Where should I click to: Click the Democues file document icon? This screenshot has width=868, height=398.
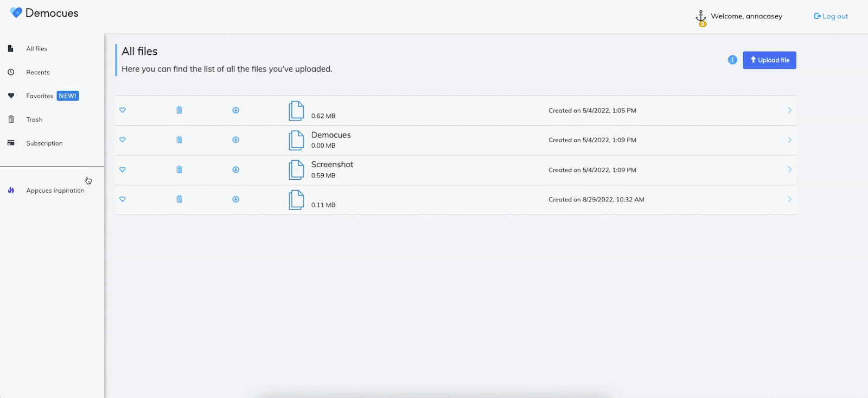(296, 140)
